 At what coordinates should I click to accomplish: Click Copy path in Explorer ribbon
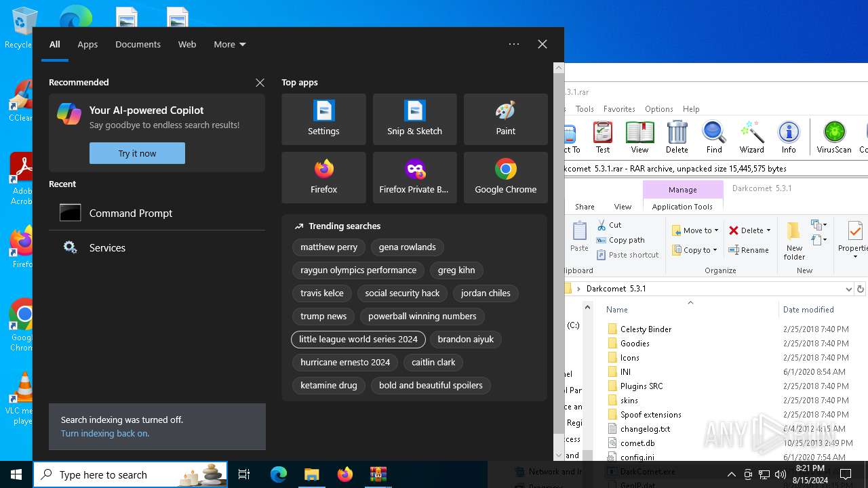coord(620,240)
